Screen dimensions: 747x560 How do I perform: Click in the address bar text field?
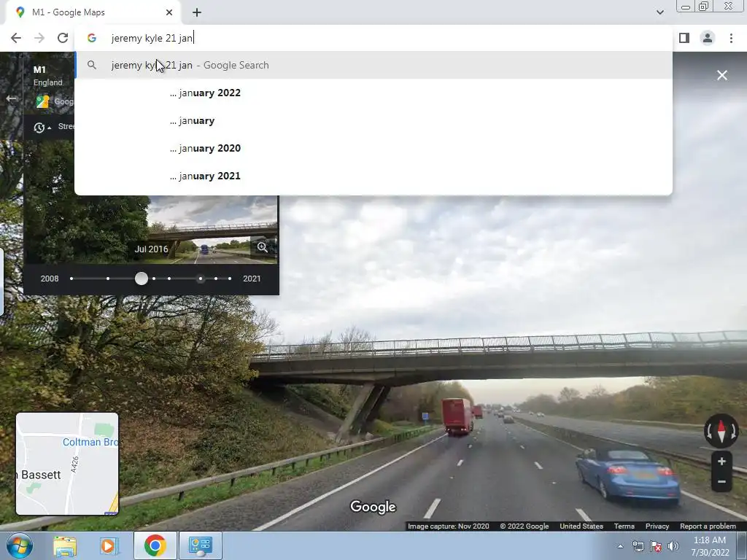(373, 38)
